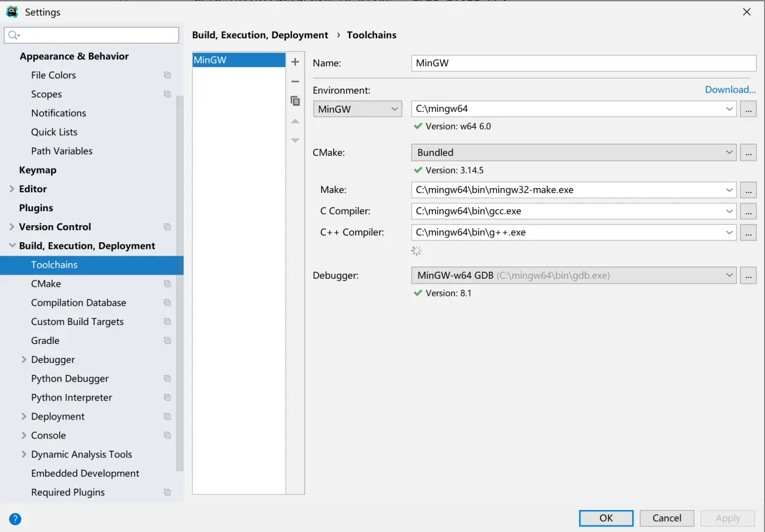
Task: Open Path Variables settings
Action: click(x=62, y=151)
